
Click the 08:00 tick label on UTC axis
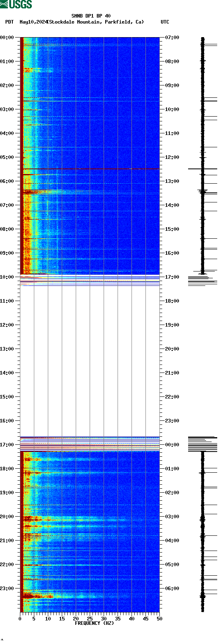[x=172, y=61]
